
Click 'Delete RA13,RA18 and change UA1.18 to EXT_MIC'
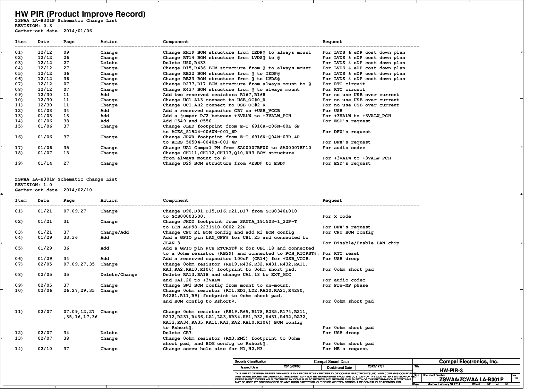click(x=227, y=275)
